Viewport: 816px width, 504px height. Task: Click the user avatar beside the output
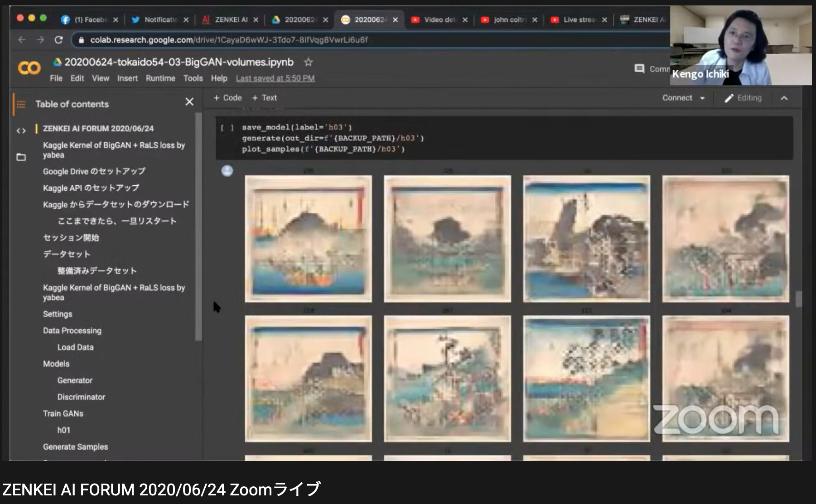(x=227, y=171)
